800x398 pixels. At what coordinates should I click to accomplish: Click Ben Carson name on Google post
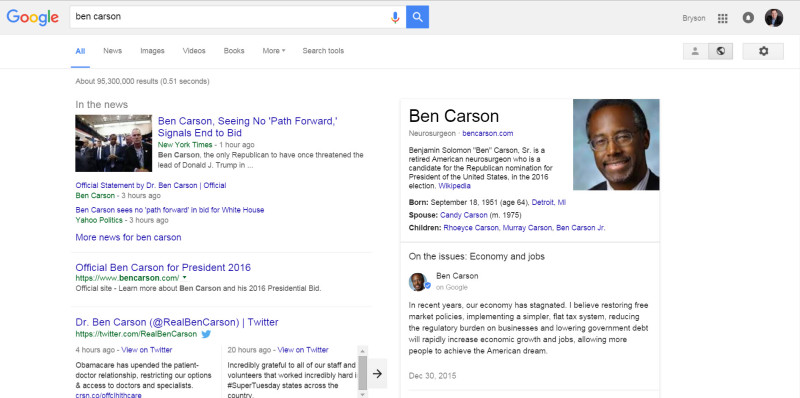pyautogui.click(x=457, y=276)
